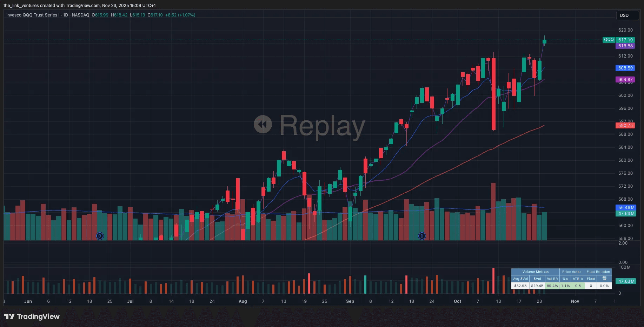Click the latest green candle near 617

point(544,41)
